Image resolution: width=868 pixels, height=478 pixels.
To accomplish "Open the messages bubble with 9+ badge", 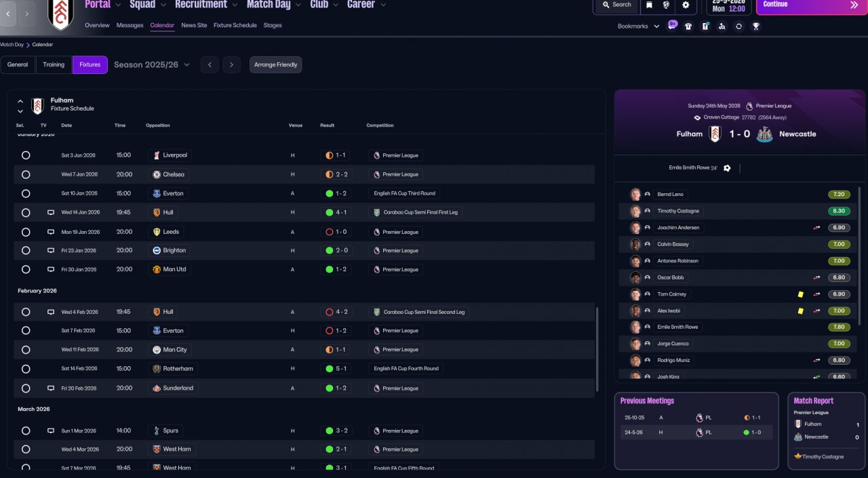I will pos(672,25).
